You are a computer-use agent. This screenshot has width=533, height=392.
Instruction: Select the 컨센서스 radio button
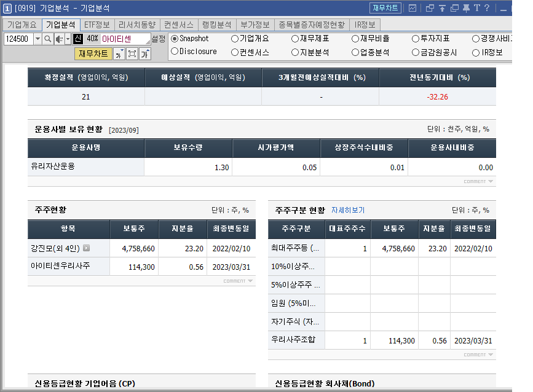(235, 52)
